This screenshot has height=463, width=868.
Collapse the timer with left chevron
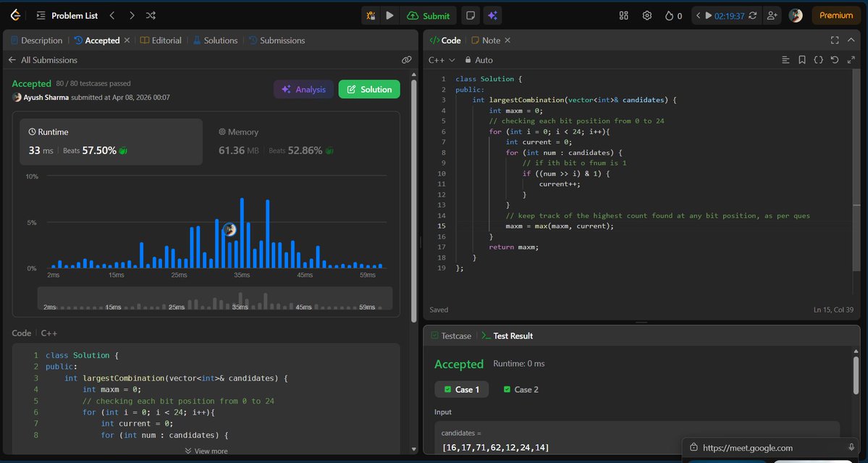(x=698, y=15)
